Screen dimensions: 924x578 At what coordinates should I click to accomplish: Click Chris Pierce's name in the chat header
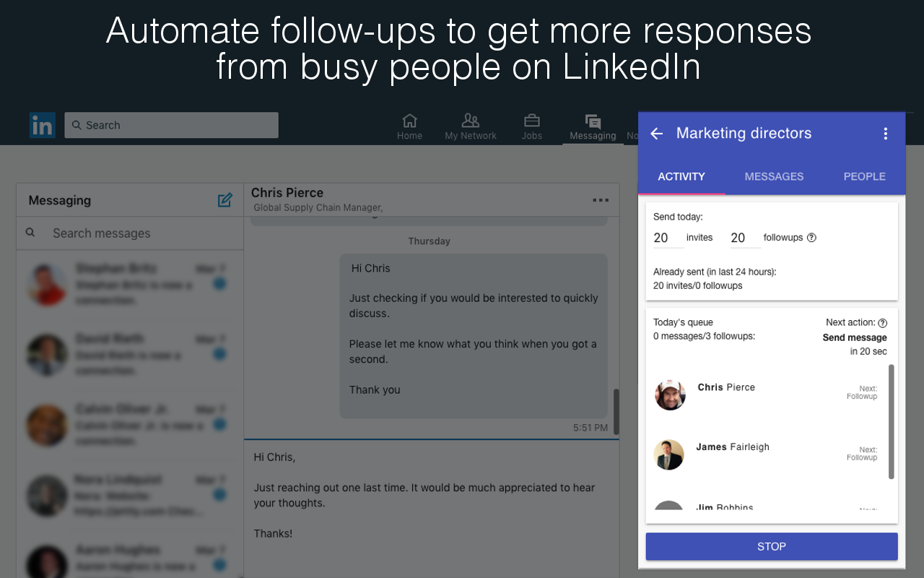pyautogui.click(x=287, y=192)
